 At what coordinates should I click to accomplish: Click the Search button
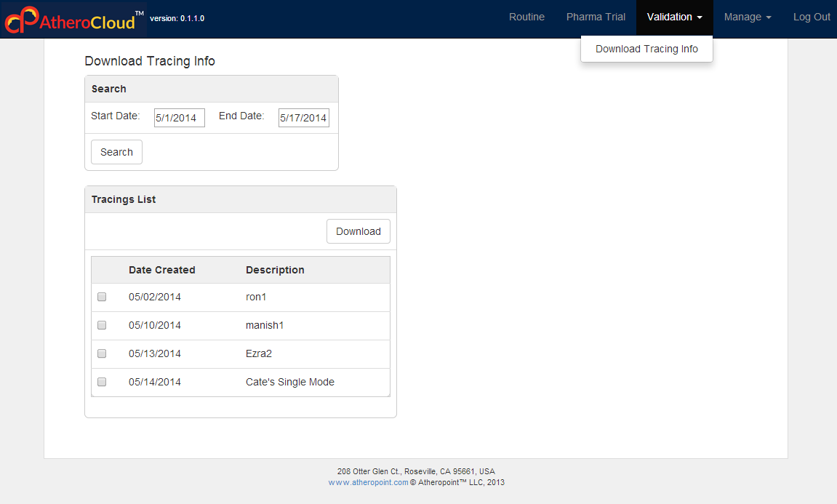[116, 152]
